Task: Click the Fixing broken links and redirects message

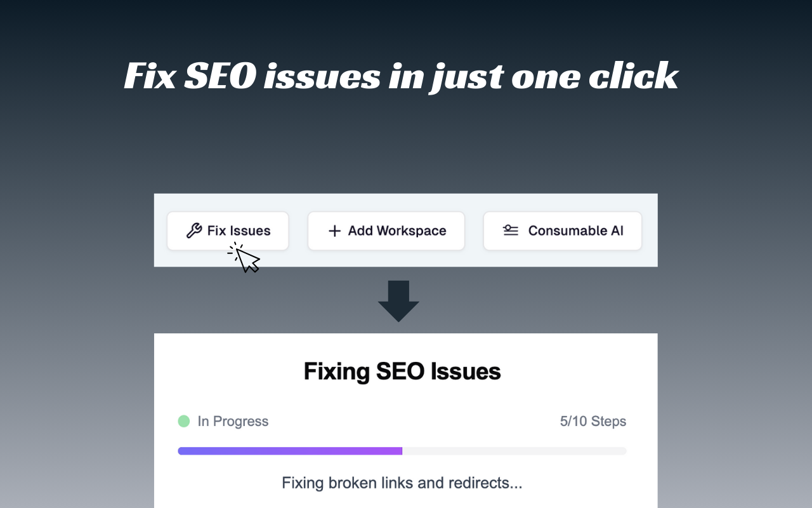Action: coord(402,483)
